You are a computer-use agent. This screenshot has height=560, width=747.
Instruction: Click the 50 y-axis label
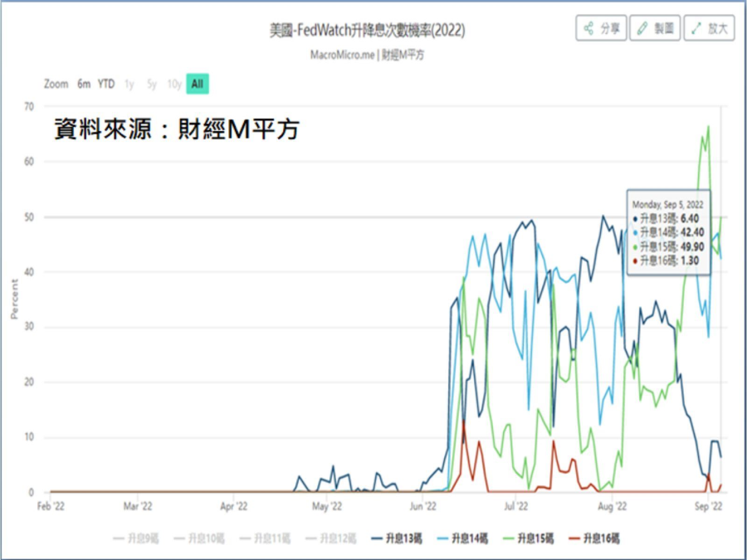coord(30,217)
